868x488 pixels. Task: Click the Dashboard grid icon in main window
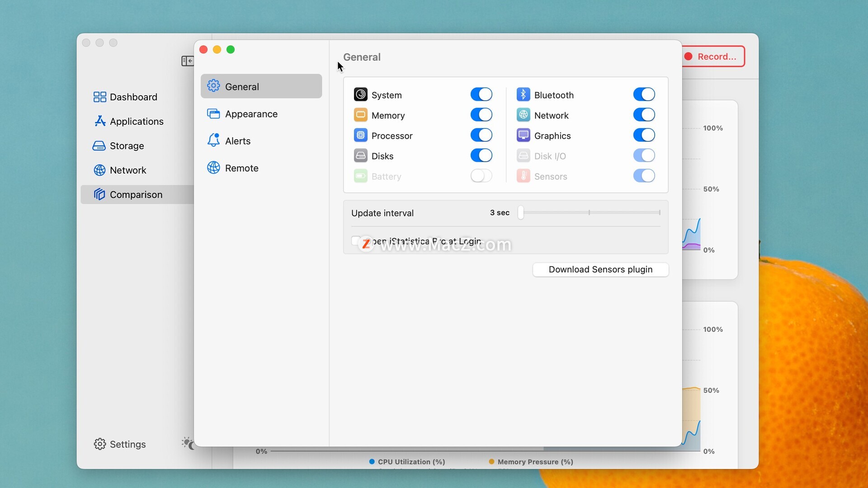click(x=99, y=97)
